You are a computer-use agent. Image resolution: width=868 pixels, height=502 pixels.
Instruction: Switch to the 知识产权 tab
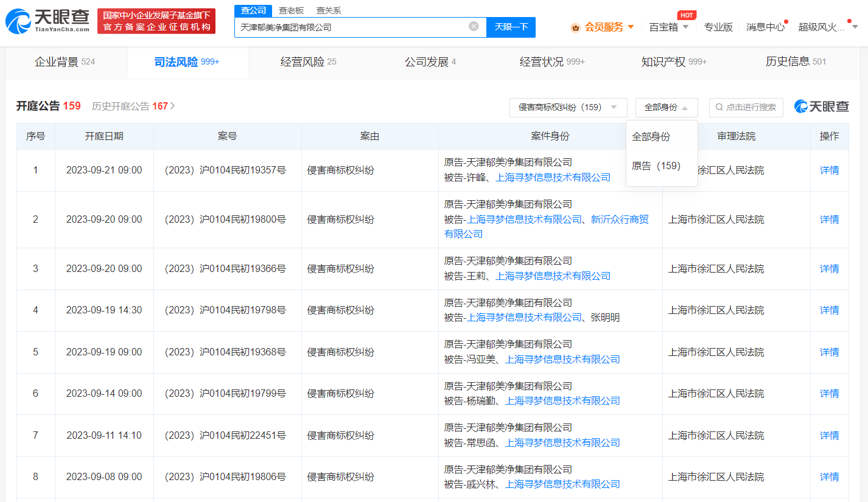tap(674, 61)
